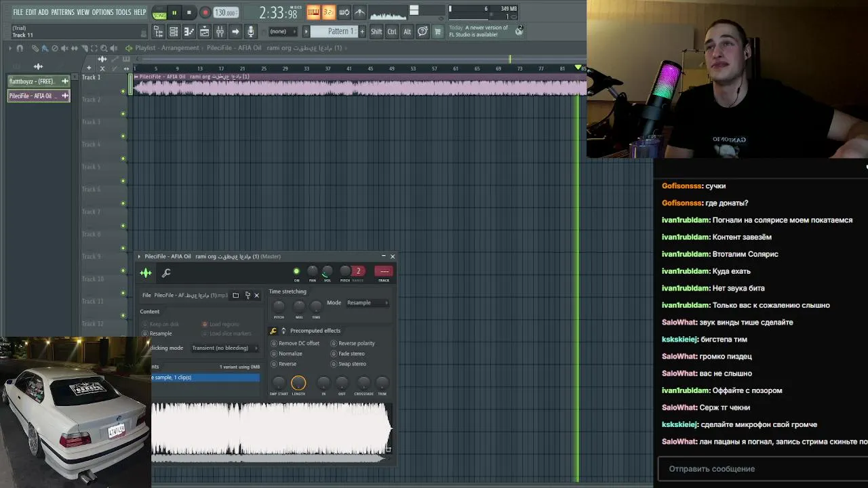Toggle Pattern/Song mode switch
Screen dimensions: 868x488
[159, 12]
